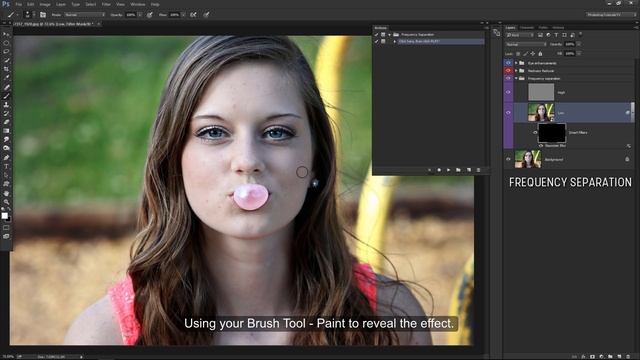Viewport: 640px width, 360px height.
Task: Select the Hand tool
Action: (x=6, y=193)
